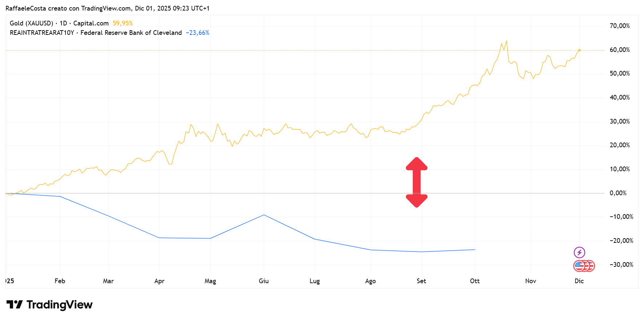
Task: Click the −30,00% price scale label
Action: 621,265
